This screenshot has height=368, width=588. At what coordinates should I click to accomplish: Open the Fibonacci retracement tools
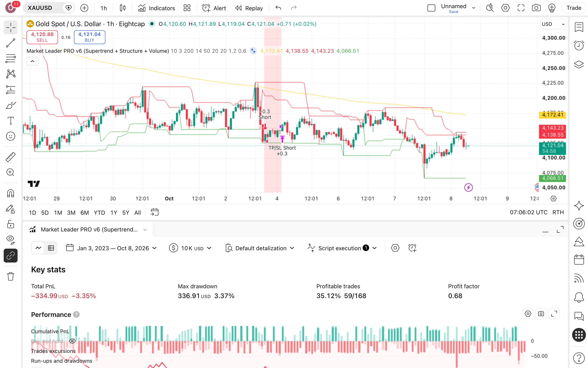pos(10,58)
